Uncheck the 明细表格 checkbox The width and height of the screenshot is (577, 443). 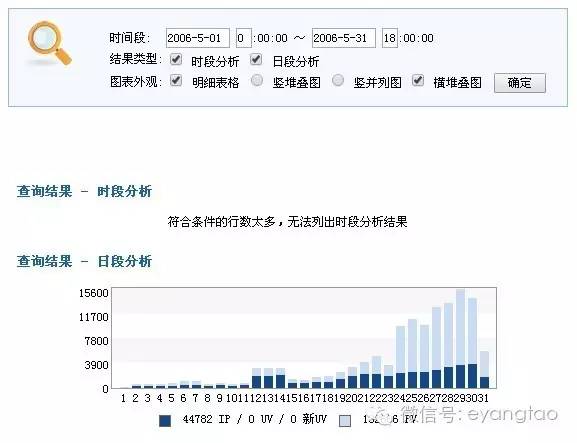click(176, 81)
